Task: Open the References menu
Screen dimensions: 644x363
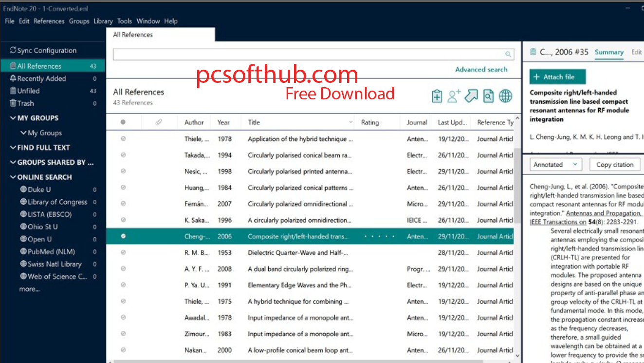Action: tap(49, 21)
